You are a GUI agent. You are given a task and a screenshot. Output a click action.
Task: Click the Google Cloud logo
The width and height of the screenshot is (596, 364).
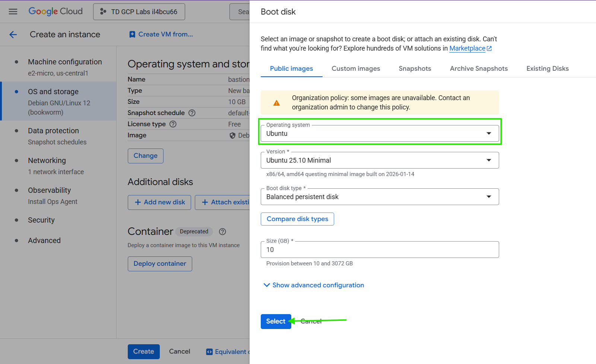56,12
